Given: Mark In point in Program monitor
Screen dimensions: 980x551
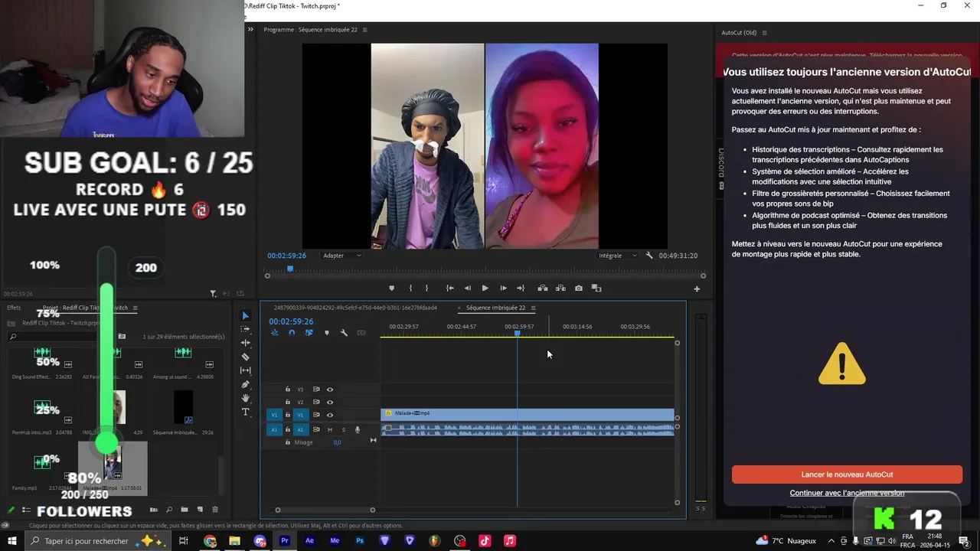Looking at the screenshot, I should tap(410, 289).
